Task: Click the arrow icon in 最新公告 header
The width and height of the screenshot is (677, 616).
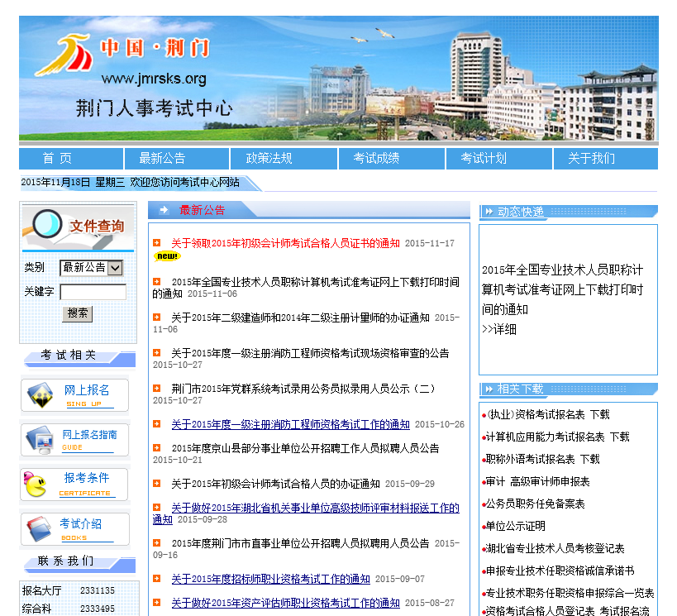Action: [x=164, y=210]
